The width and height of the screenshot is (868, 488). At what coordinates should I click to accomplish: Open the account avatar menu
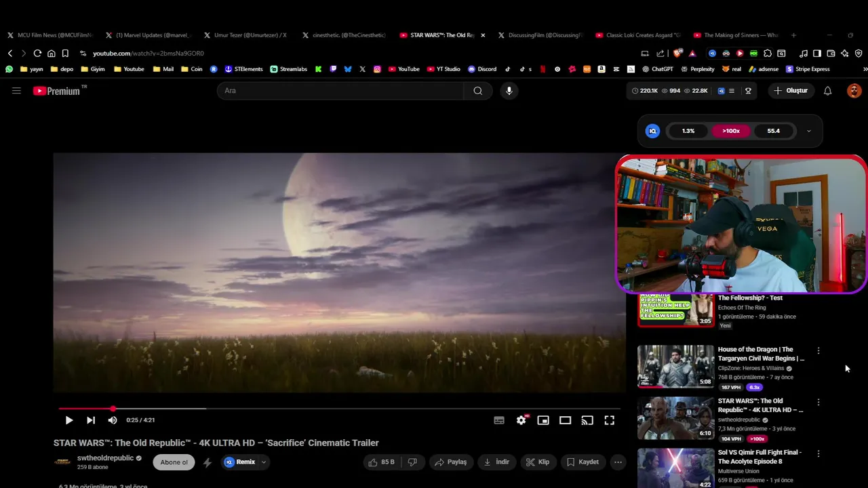click(854, 91)
